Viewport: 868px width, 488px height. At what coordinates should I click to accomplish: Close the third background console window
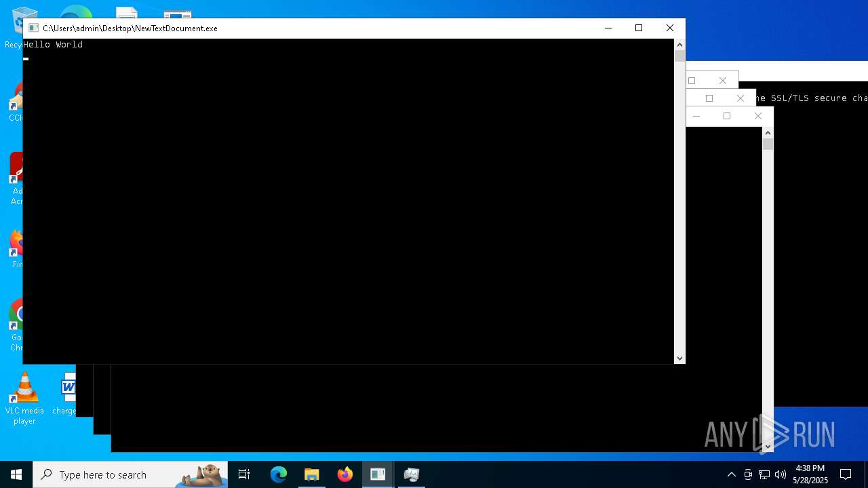click(758, 116)
